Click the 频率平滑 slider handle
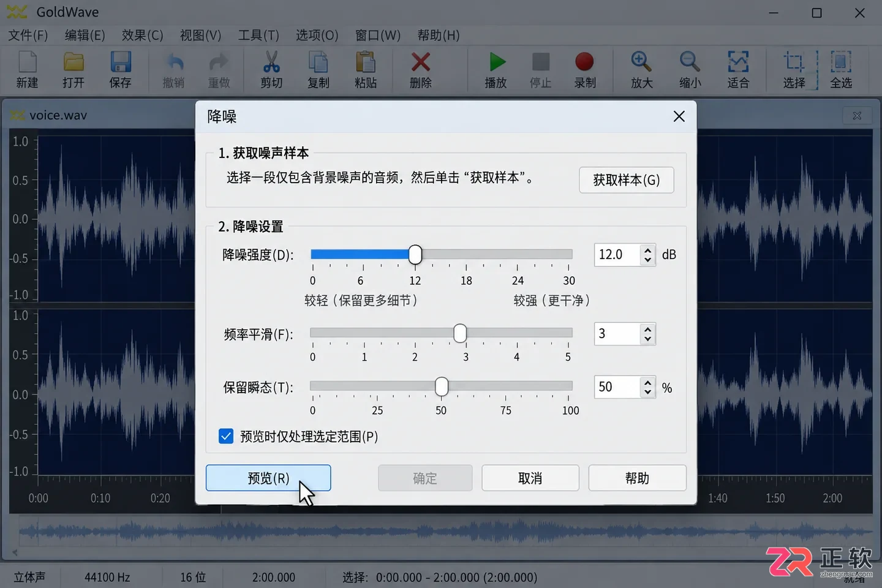 click(x=460, y=333)
